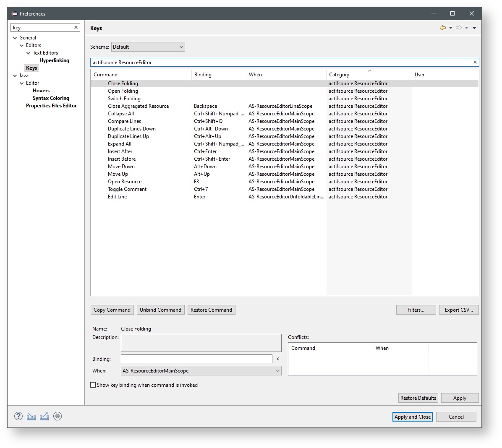This screenshot has width=502, height=448.
Task: Open the preferences view menu triangle
Action: 474,28
